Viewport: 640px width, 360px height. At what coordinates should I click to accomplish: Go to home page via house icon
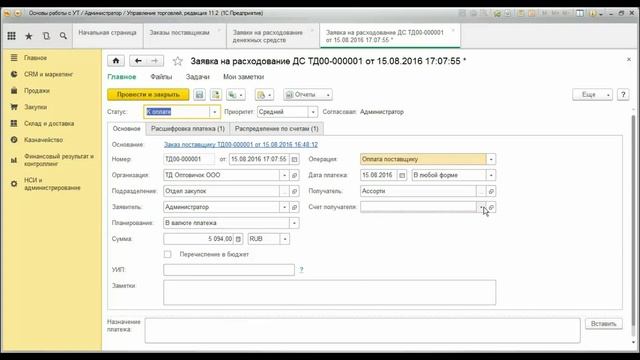[x=116, y=61]
